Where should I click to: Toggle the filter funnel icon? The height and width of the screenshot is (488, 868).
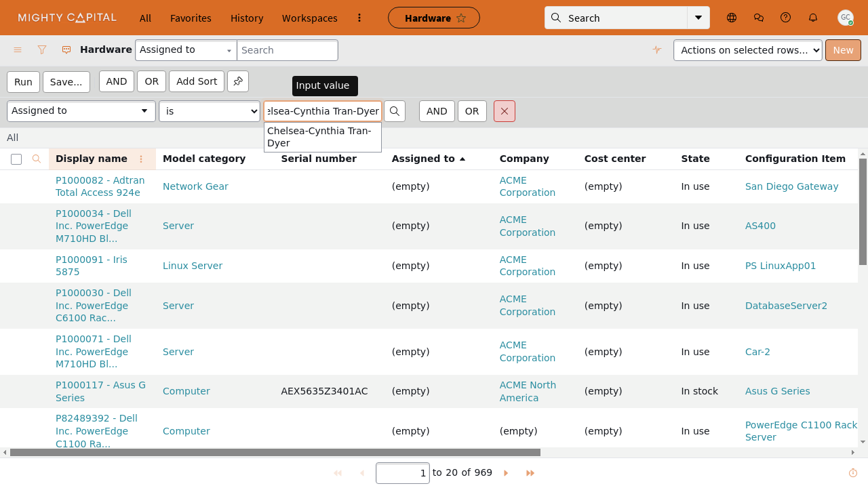[42, 50]
